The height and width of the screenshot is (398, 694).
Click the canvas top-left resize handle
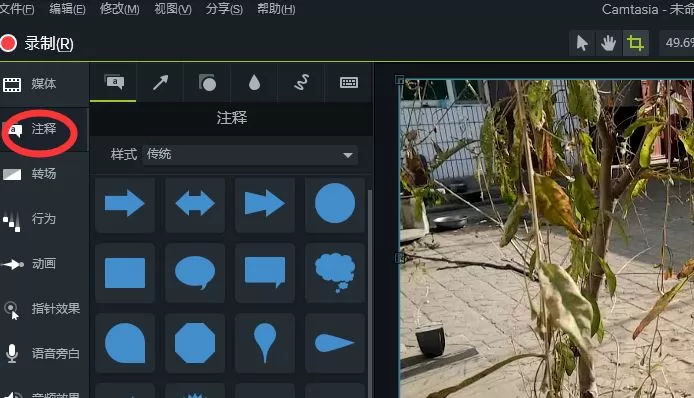tap(399, 80)
